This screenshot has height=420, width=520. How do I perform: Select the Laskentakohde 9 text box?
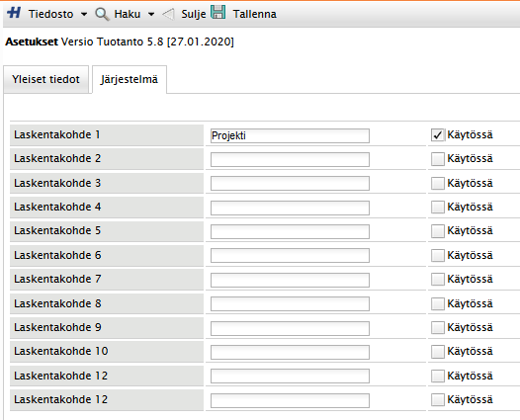click(290, 328)
